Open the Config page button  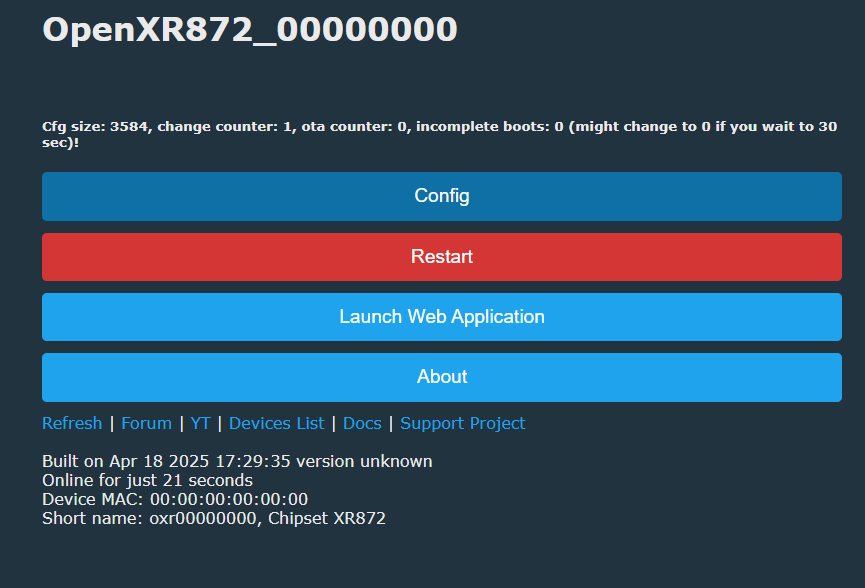point(441,196)
